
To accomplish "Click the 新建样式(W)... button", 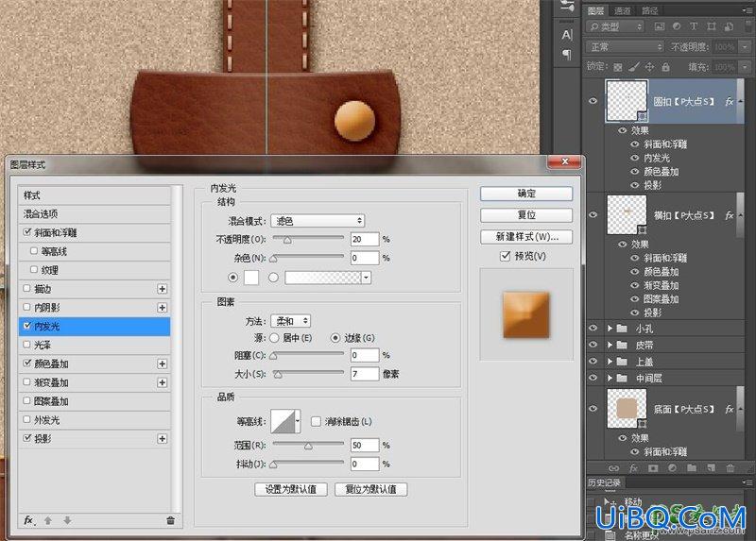I will point(526,237).
